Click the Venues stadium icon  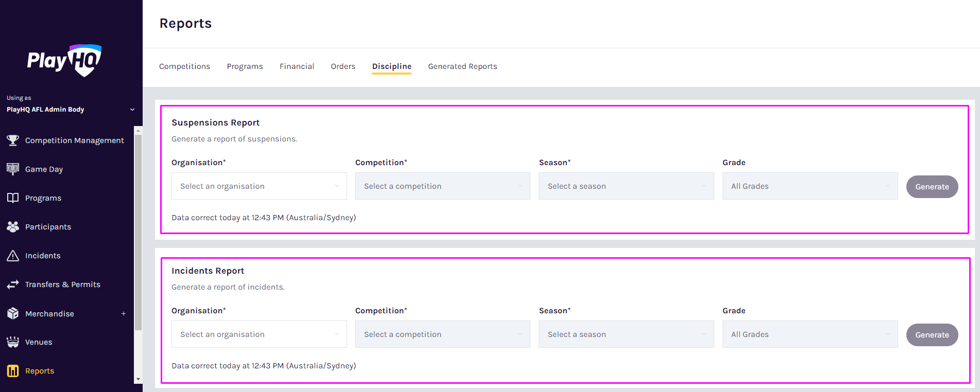(13, 342)
